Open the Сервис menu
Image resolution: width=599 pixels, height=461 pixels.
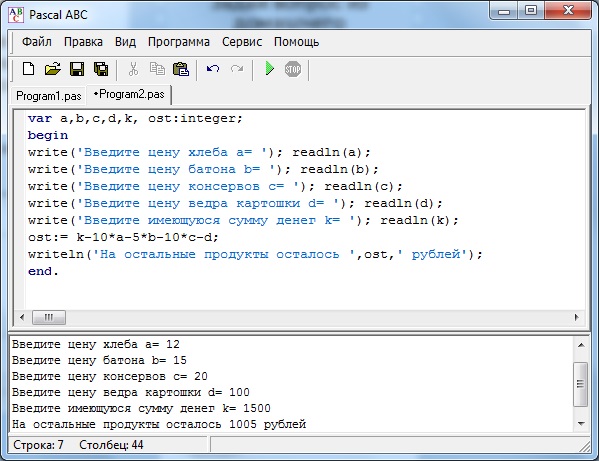tap(242, 42)
